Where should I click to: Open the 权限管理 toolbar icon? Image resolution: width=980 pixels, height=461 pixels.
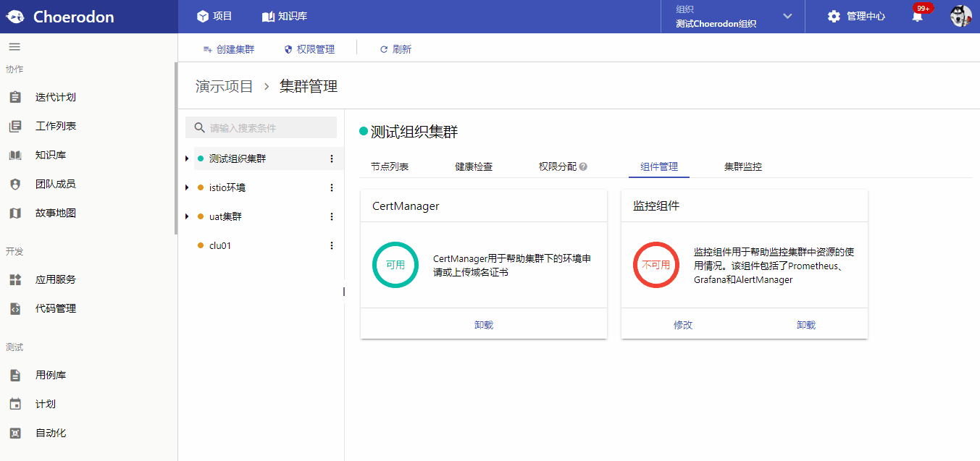pyautogui.click(x=310, y=50)
